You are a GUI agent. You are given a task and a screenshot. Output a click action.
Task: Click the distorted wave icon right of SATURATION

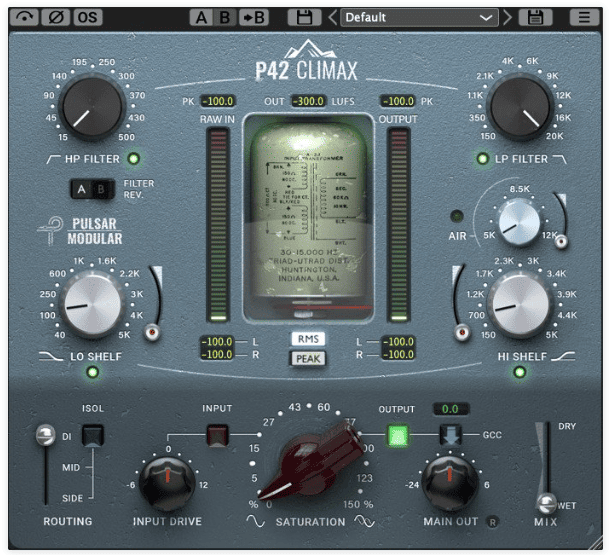point(365,521)
